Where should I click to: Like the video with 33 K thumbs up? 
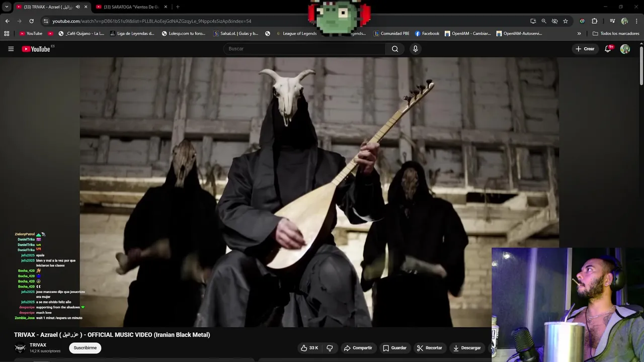pos(309,348)
